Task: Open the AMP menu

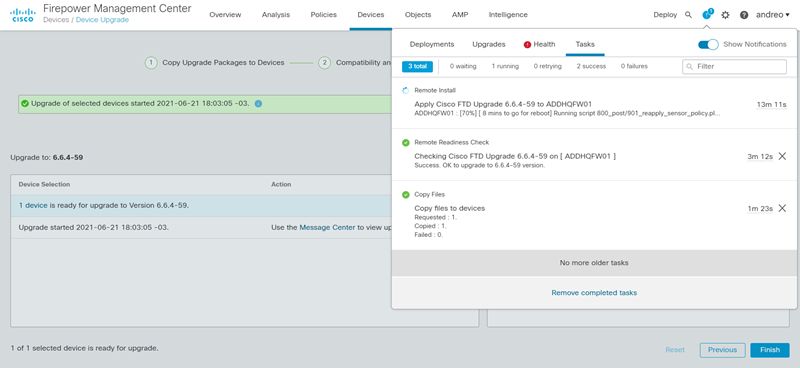Action: tap(460, 15)
